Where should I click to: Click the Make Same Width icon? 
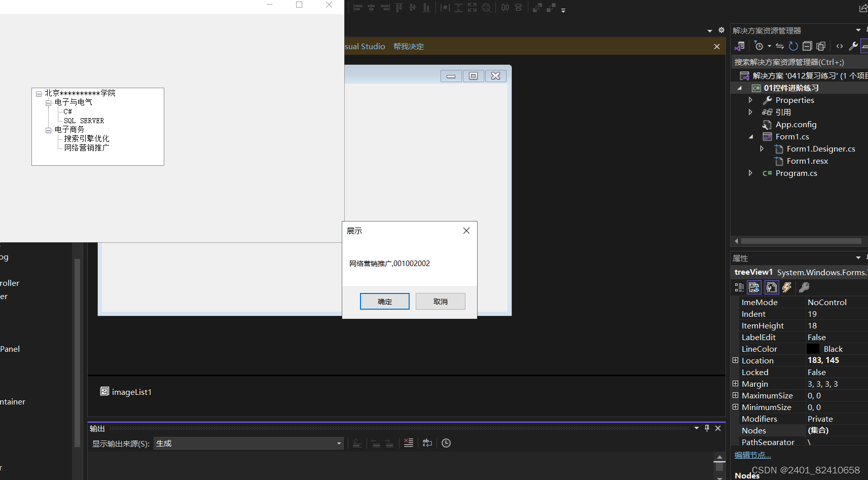click(x=445, y=8)
